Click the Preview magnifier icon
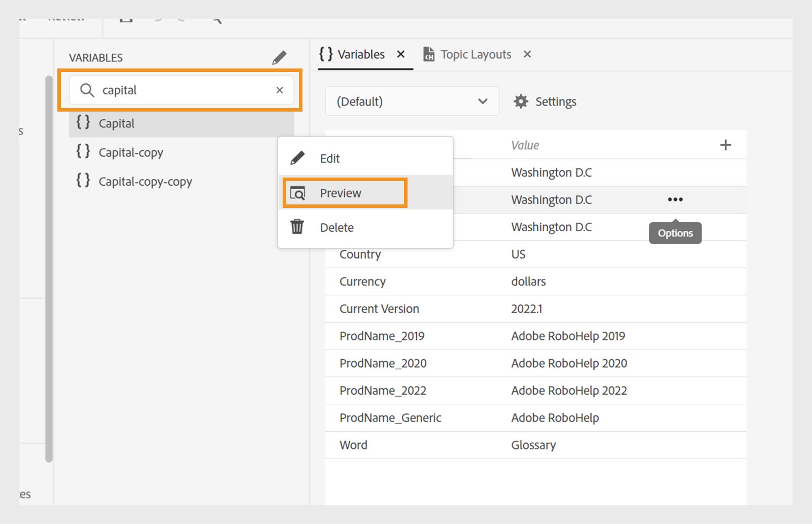 297,193
